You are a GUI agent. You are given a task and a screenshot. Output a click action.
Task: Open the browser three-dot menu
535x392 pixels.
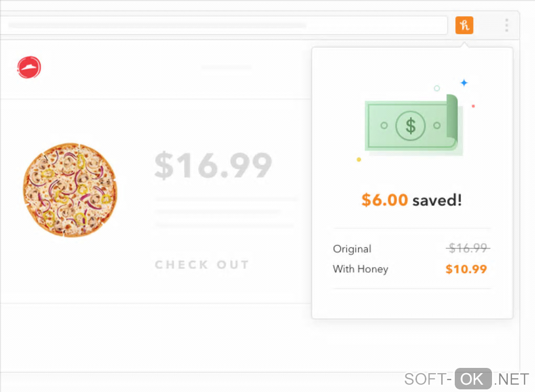[x=506, y=25]
